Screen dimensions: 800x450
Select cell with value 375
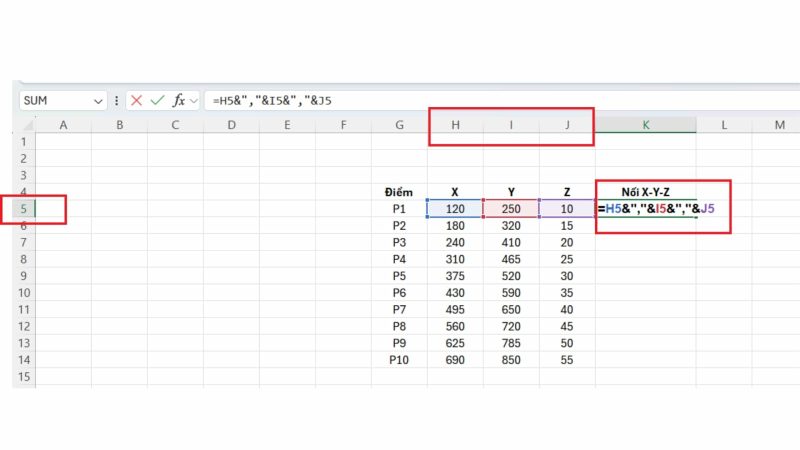click(x=456, y=276)
